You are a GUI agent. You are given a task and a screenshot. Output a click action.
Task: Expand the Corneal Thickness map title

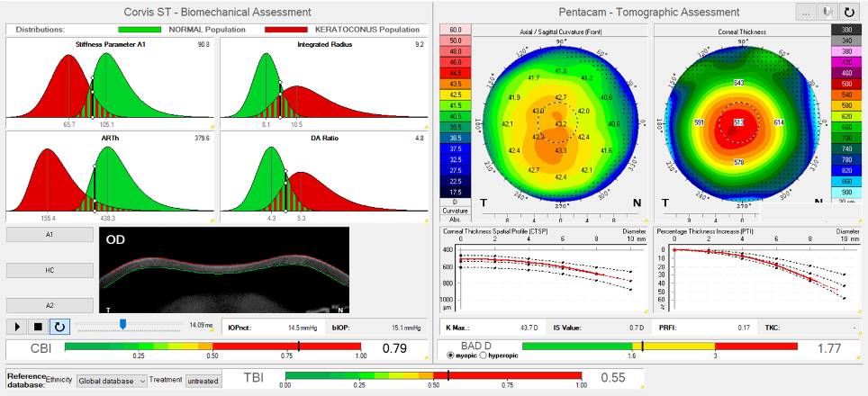point(740,31)
